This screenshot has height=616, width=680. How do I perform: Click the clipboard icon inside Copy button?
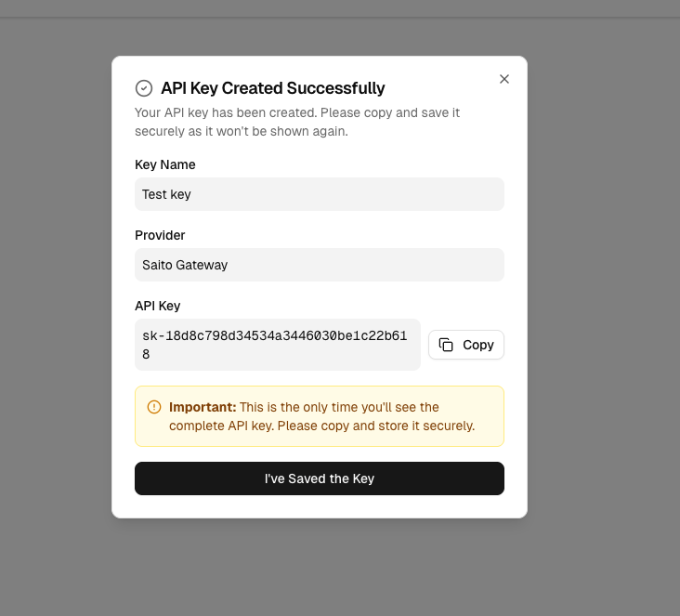[446, 345]
